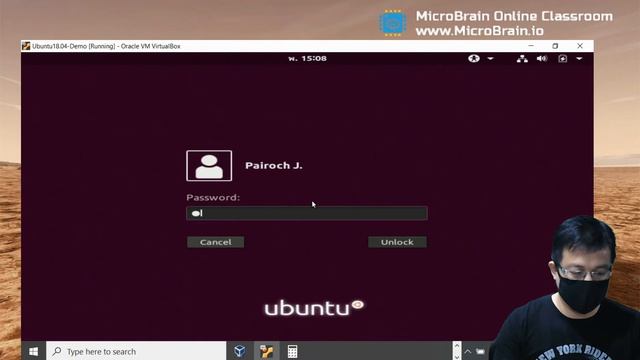Show hidden system tray icons chevron
640x360 pixels.
pyautogui.click(x=468, y=351)
